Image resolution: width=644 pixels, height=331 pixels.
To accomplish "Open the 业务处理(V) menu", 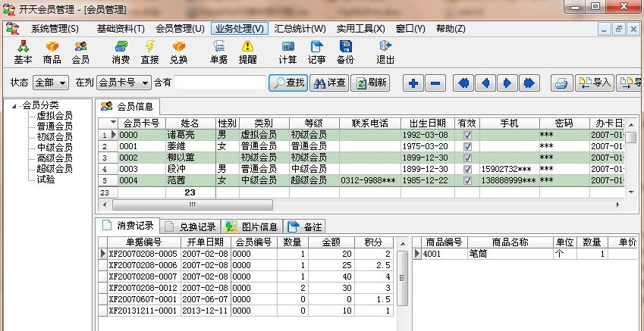I will point(240,29).
